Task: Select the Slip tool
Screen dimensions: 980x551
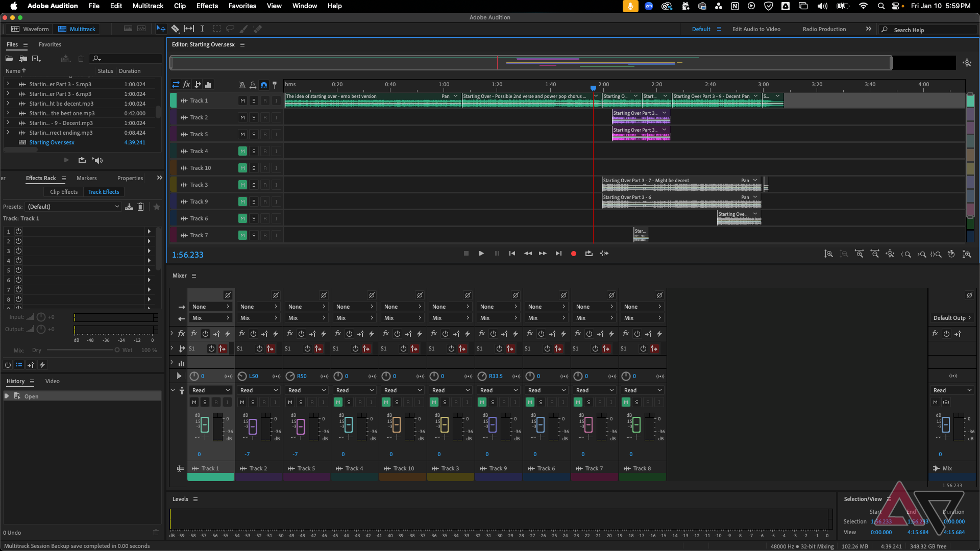Action: point(189,29)
